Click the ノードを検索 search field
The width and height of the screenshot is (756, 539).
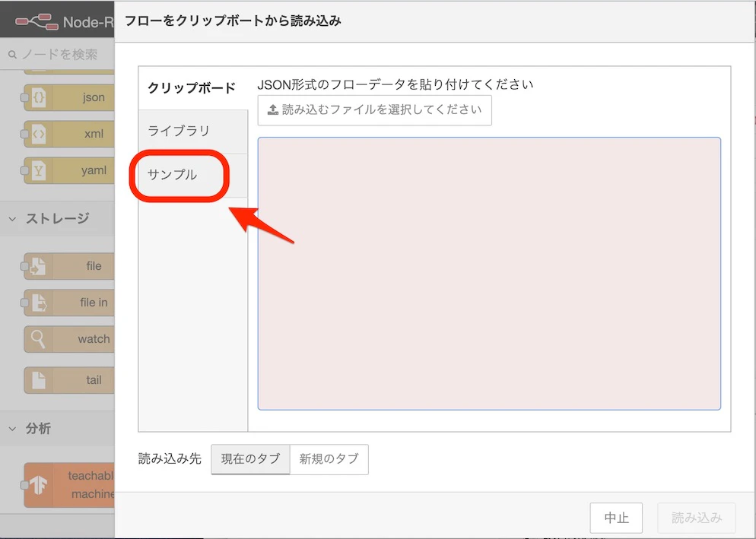coord(57,55)
